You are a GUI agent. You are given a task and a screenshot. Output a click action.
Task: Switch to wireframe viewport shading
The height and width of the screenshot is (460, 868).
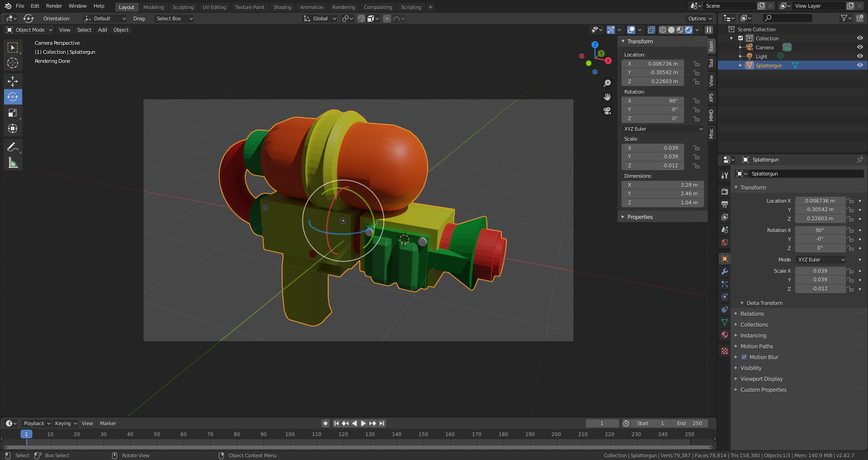click(x=663, y=30)
